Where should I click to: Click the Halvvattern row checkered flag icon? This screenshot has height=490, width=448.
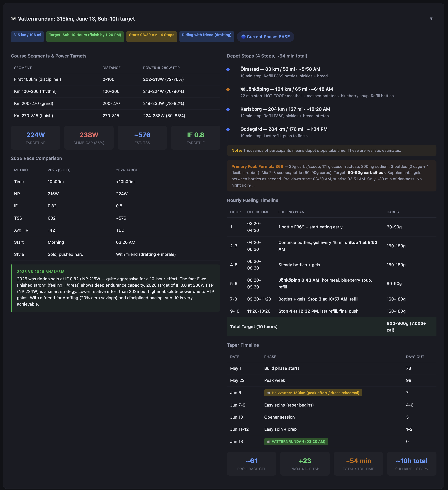click(269, 393)
